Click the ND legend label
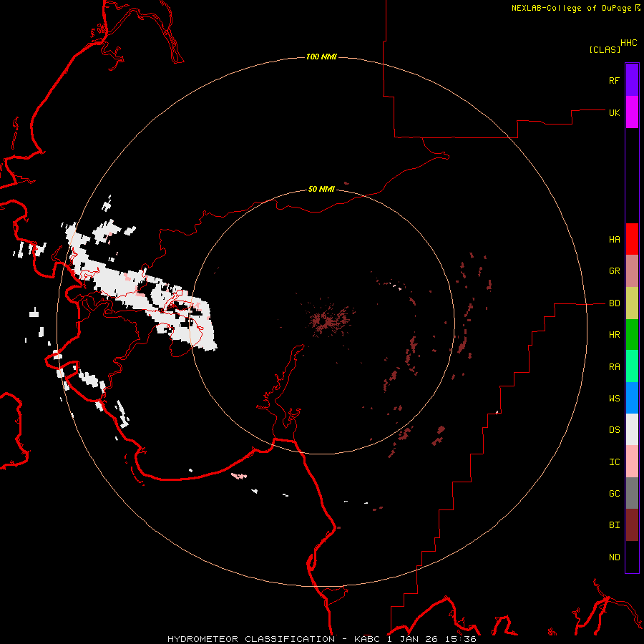Screen dimensions: 644x644 pos(614,557)
